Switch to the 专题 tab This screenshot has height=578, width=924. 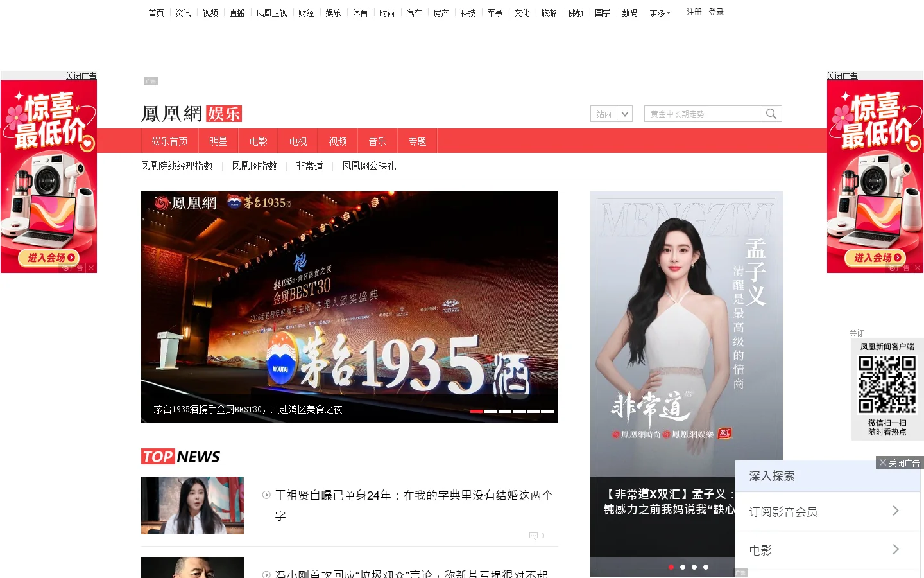[x=417, y=141]
